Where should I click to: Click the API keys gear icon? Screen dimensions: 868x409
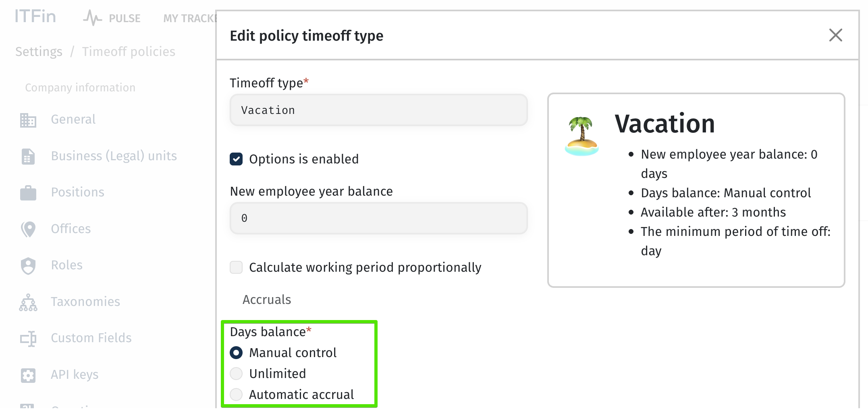click(x=28, y=375)
